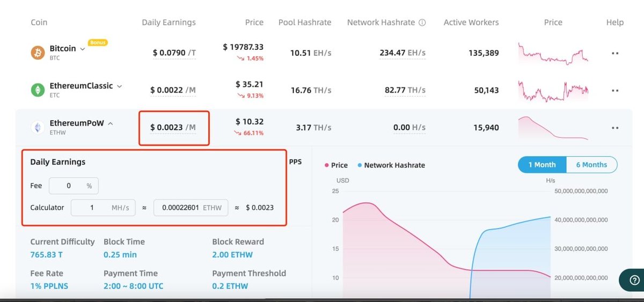Click the EthereumPoW coin name
Image resolution: width=644 pixels, height=302 pixels.
point(77,123)
